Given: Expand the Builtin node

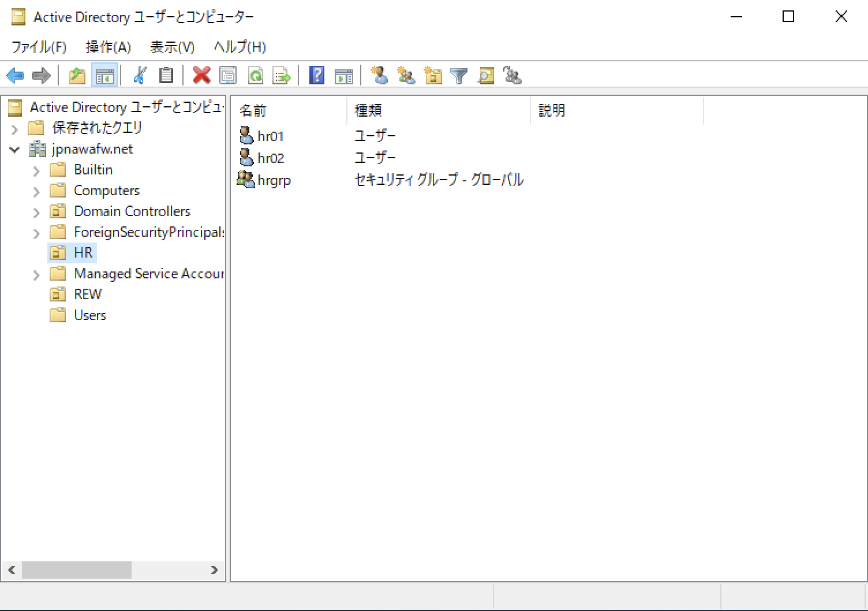Looking at the screenshot, I should (x=36, y=171).
